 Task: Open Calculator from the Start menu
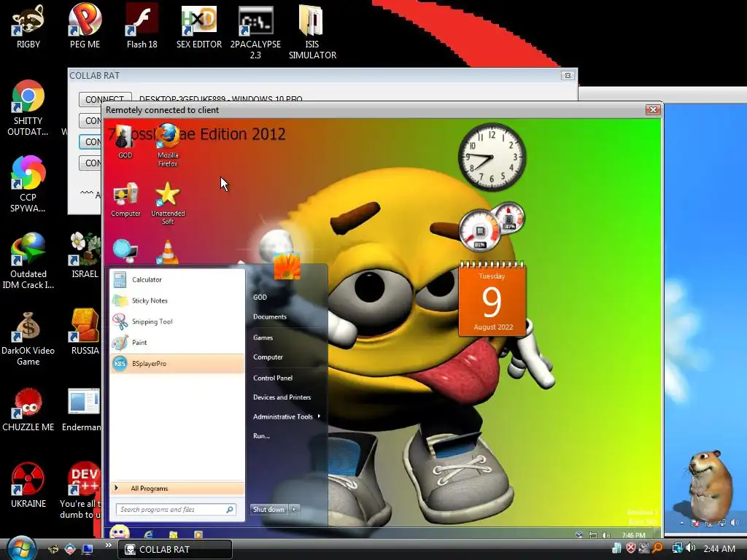click(x=177, y=279)
